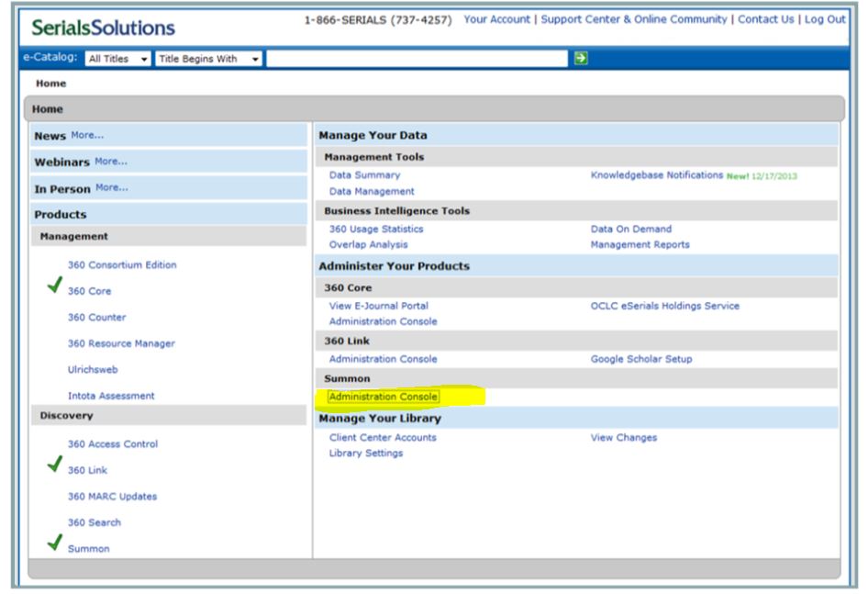Click the Administer Your Products header
Viewport: 868px width, 594px height.
pos(577,266)
